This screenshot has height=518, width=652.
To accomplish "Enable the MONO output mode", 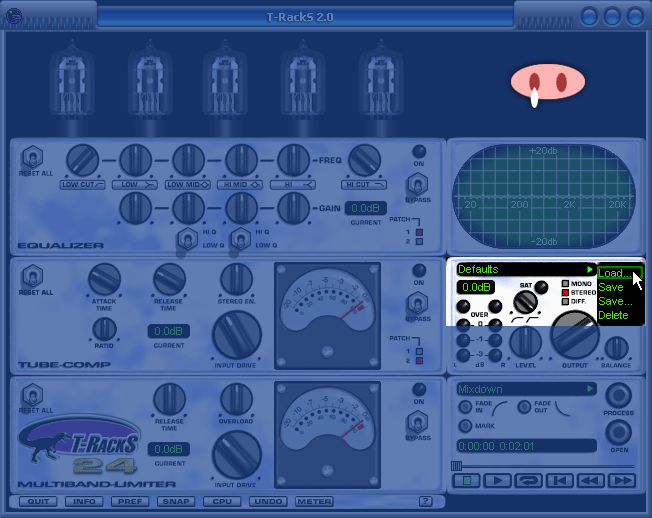I will 565,283.
